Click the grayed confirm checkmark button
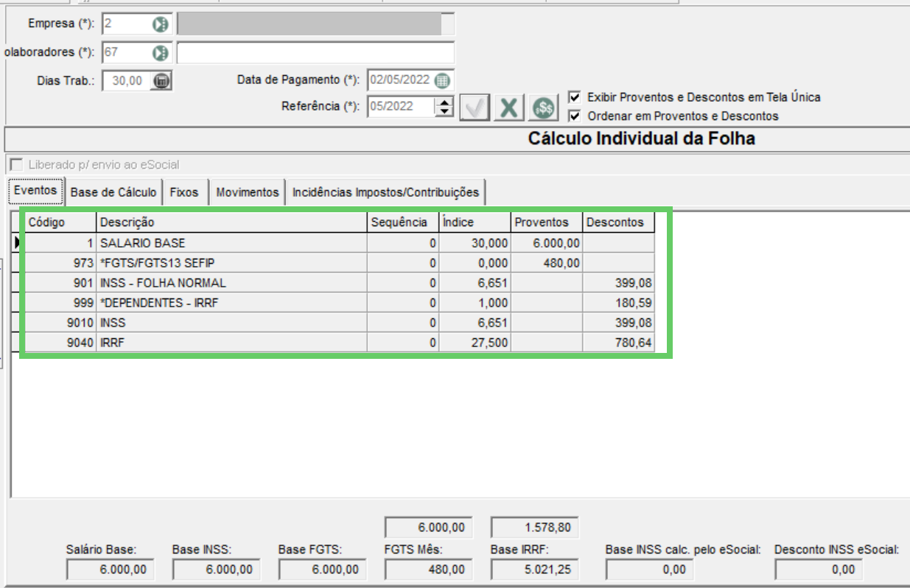The width and height of the screenshot is (910, 588). [x=475, y=108]
